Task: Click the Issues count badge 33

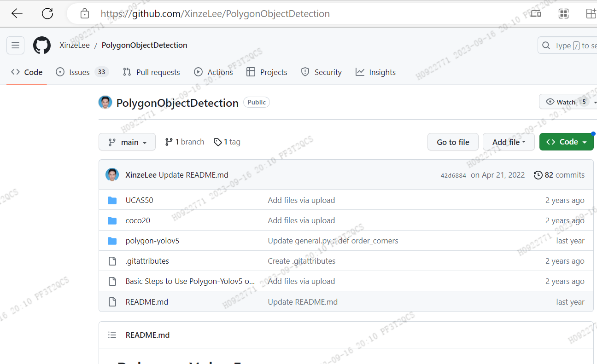Action: pyautogui.click(x=102, y=72)
